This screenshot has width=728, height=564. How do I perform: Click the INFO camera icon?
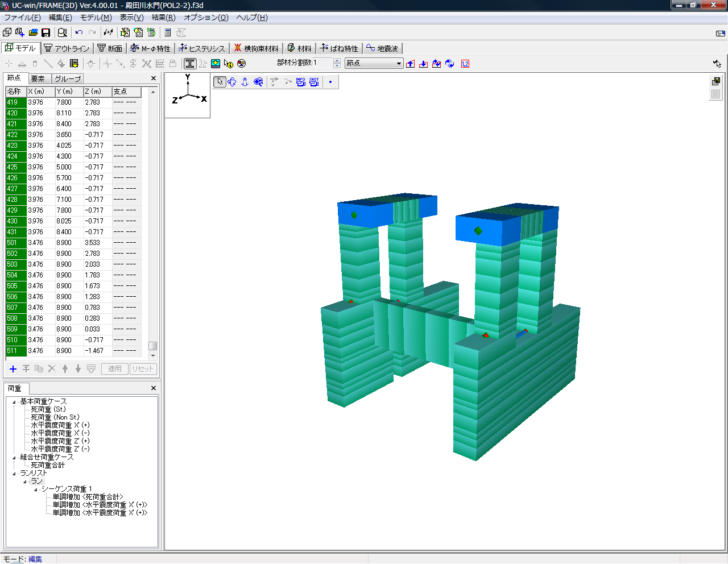pos(300,82)
